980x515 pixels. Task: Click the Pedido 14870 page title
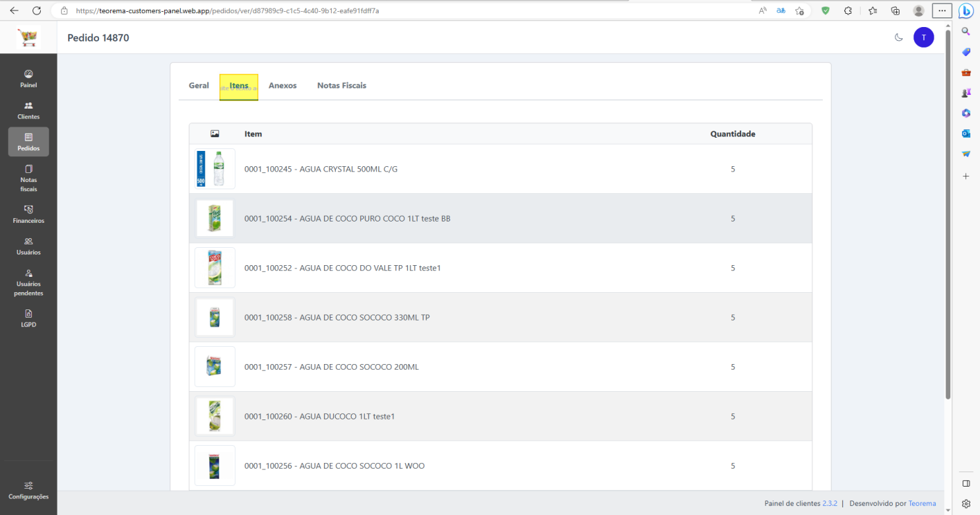[98, 38]
